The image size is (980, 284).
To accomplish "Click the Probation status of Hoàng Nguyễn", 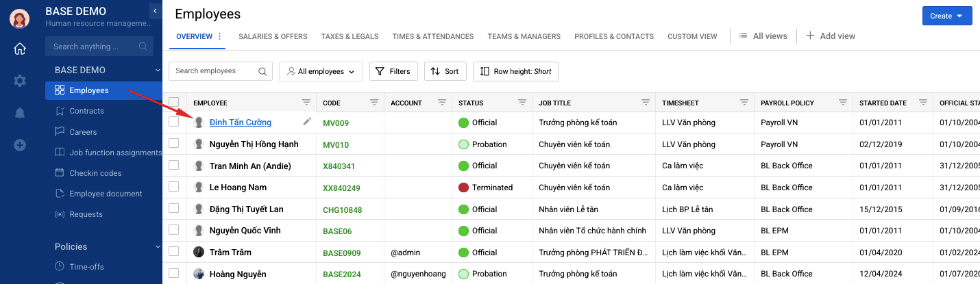I will coord(482,274).
